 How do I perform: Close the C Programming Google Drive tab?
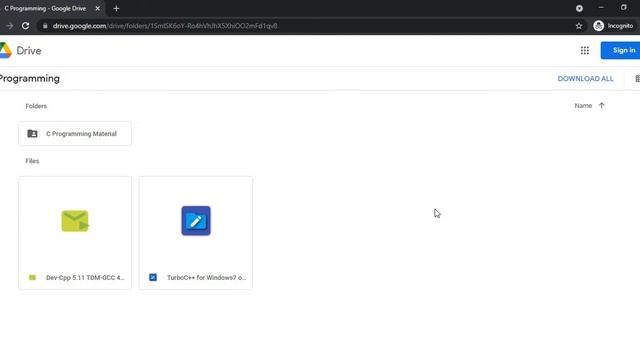click(98, 8)
